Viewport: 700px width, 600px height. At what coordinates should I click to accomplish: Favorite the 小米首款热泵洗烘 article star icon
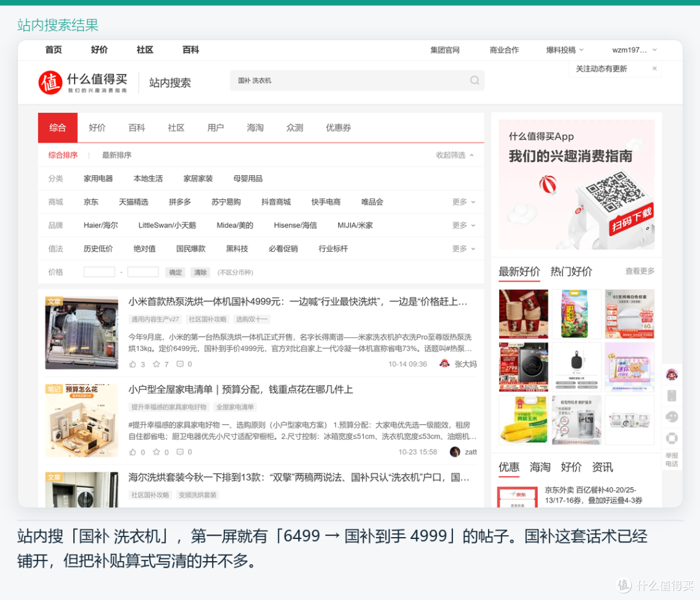click(x=156, y=364)
